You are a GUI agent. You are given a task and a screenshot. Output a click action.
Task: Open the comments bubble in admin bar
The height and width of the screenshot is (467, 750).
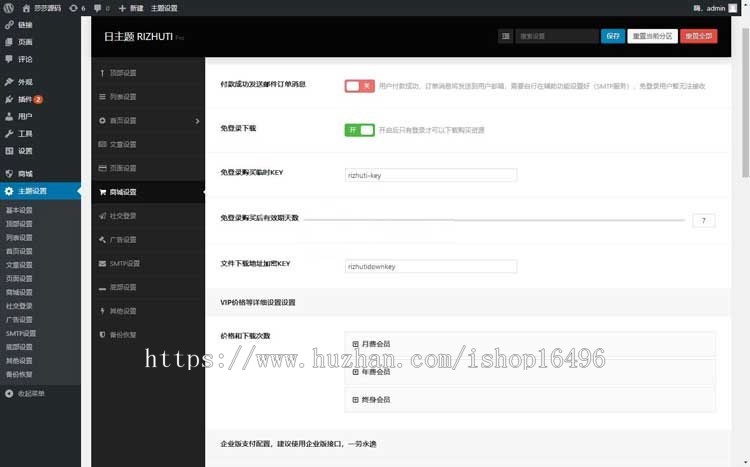click(x=101, y=8)
